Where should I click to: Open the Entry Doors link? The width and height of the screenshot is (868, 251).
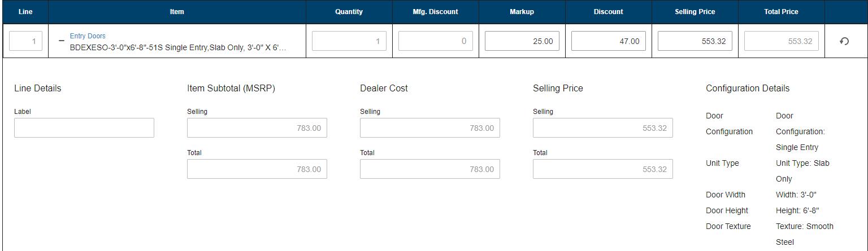(88, 36)
